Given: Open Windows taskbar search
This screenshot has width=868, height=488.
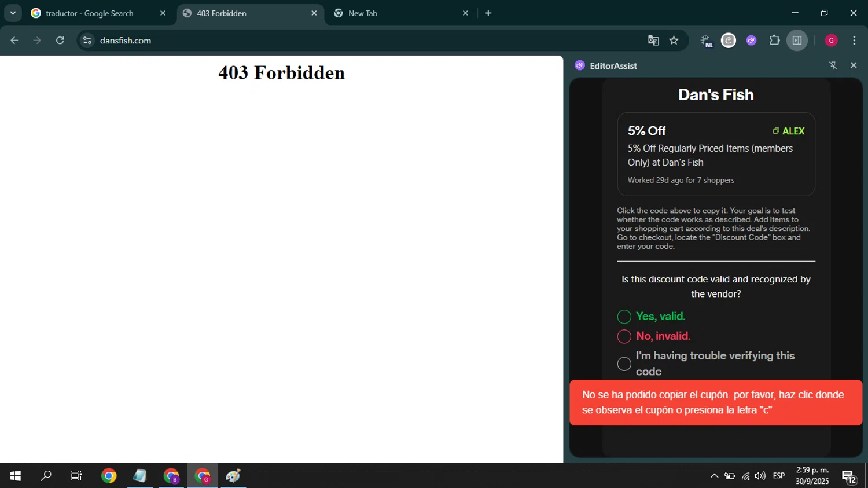Looking at the screenshot, I should click(46, 476).
